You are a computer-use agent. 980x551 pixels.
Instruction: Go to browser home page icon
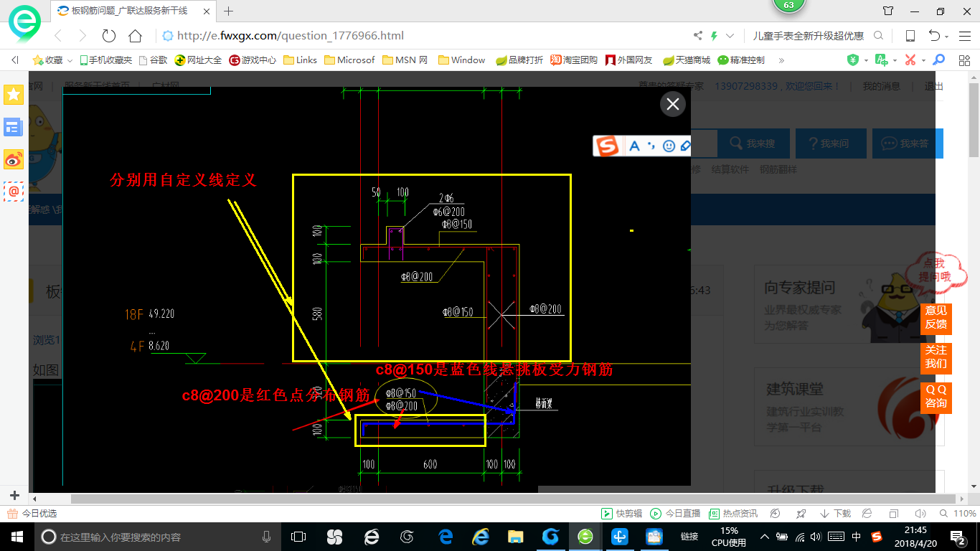coord(135,36)
